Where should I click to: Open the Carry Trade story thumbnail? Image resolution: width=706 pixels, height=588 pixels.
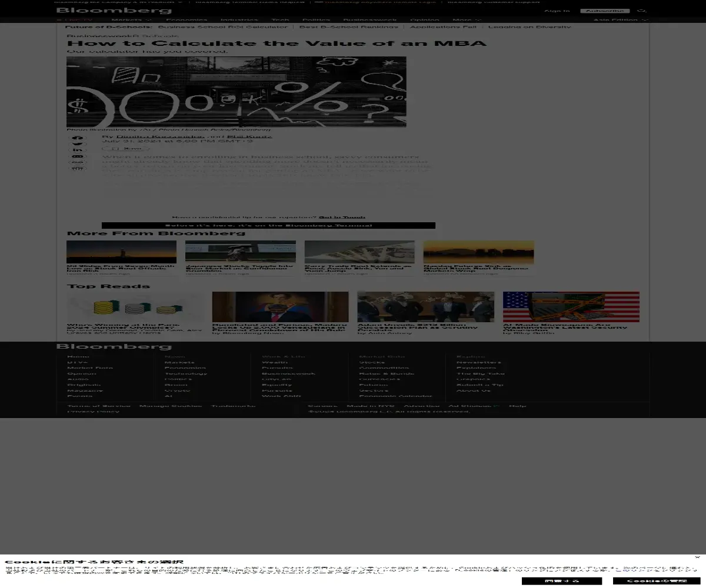pyautogui.click(x=359, y=252)
